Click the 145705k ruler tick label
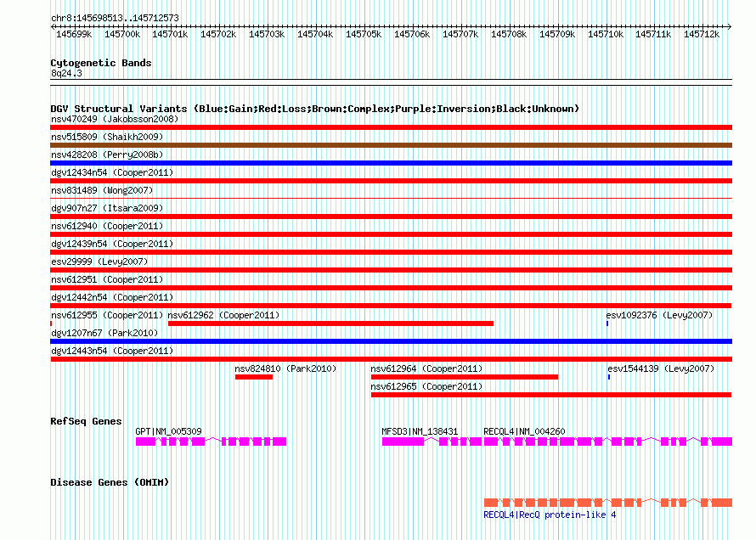756x540 pixels. coord(364,34)
